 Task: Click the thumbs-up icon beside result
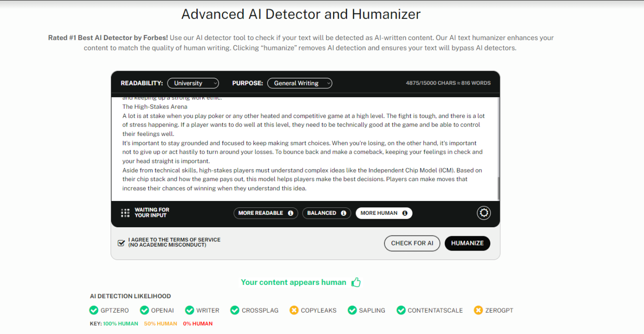[356, 282]
